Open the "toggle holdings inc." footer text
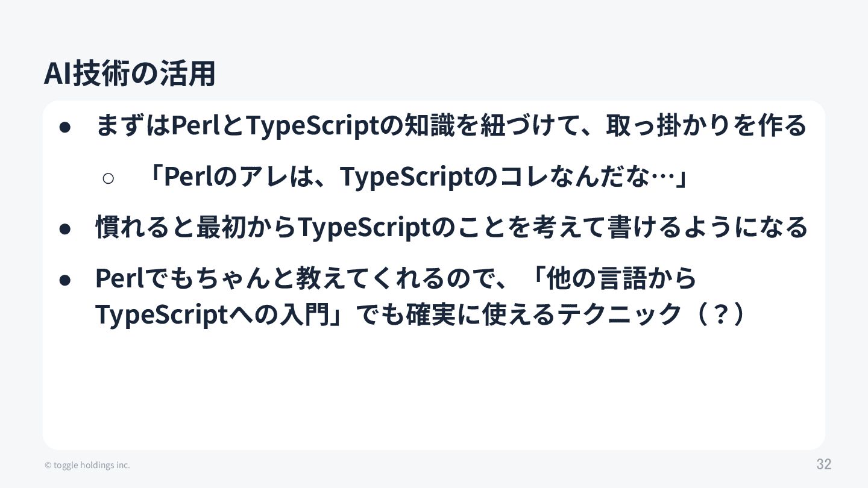 point(92,465)
